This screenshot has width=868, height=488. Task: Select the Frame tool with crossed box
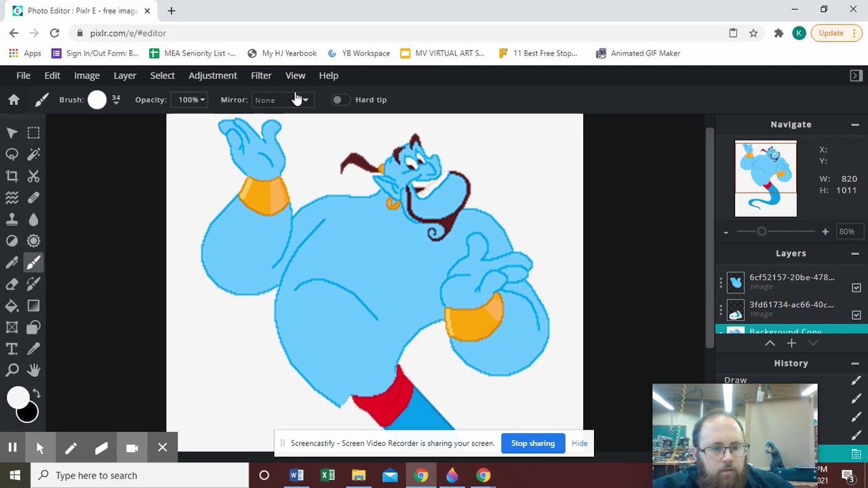point(12,328)
